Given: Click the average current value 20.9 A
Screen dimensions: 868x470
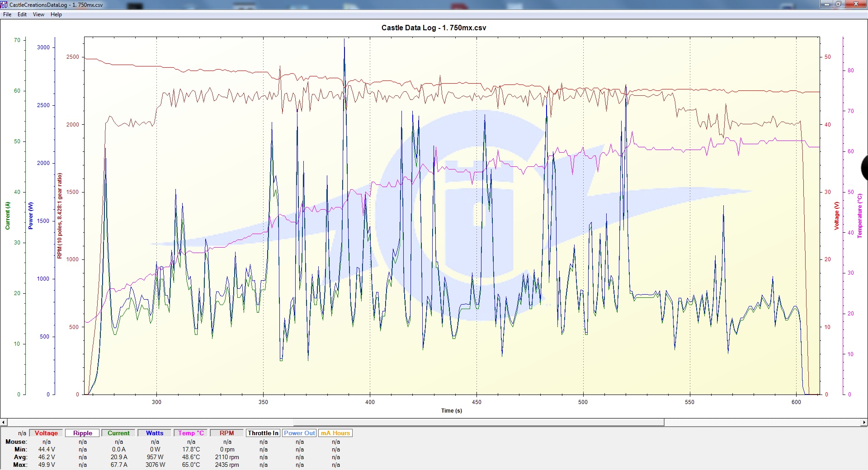Looking at the screenshot, I should coord(119,457).
